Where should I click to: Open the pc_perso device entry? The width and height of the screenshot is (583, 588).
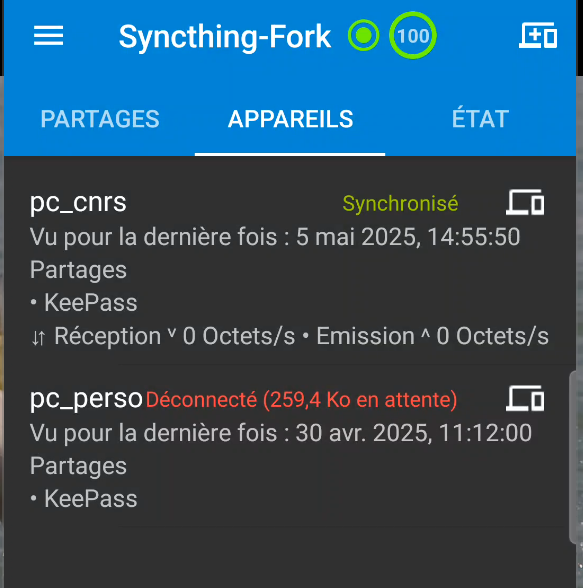pyautogui.click(x=289, y=448)
